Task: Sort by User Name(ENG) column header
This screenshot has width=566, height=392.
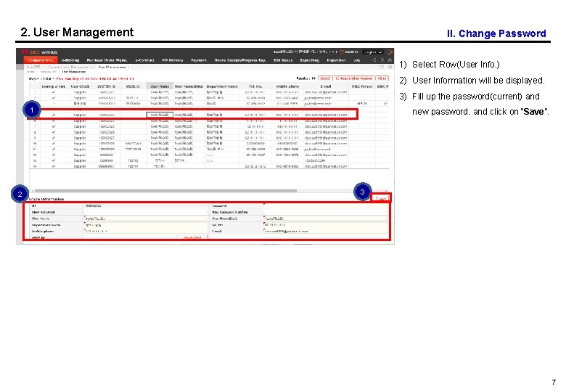Action: point(189,86)
